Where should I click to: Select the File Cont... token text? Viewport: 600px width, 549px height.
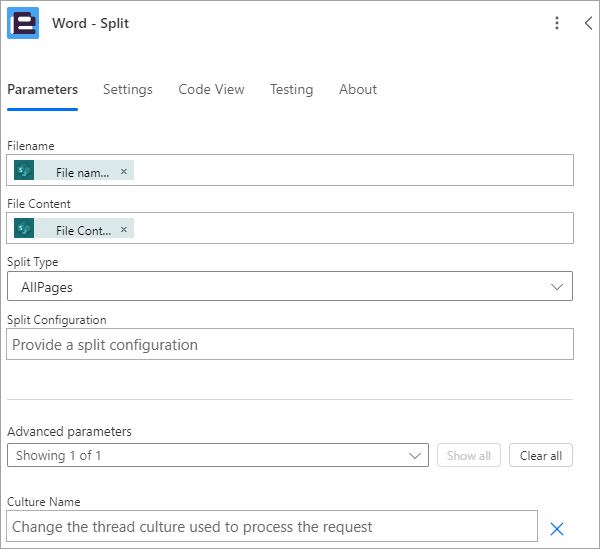(84, 231)
